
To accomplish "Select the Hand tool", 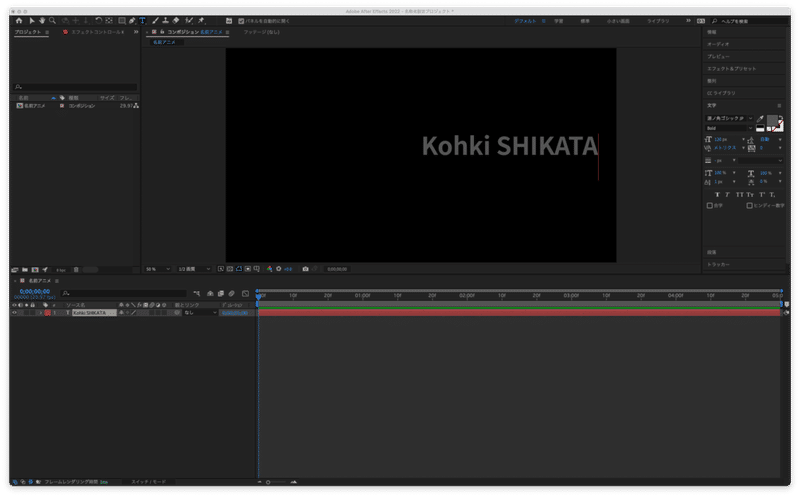I will (x=42, y=21).
